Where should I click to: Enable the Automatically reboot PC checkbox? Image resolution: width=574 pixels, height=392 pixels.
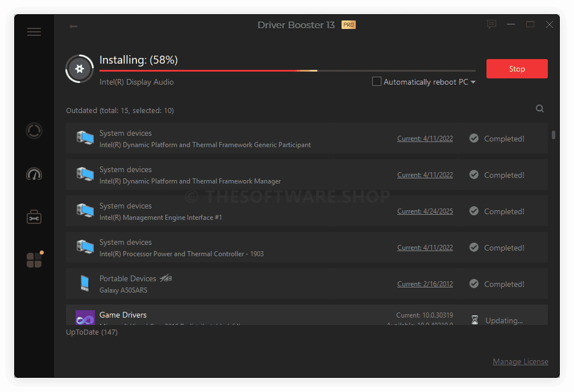point(377,82)
